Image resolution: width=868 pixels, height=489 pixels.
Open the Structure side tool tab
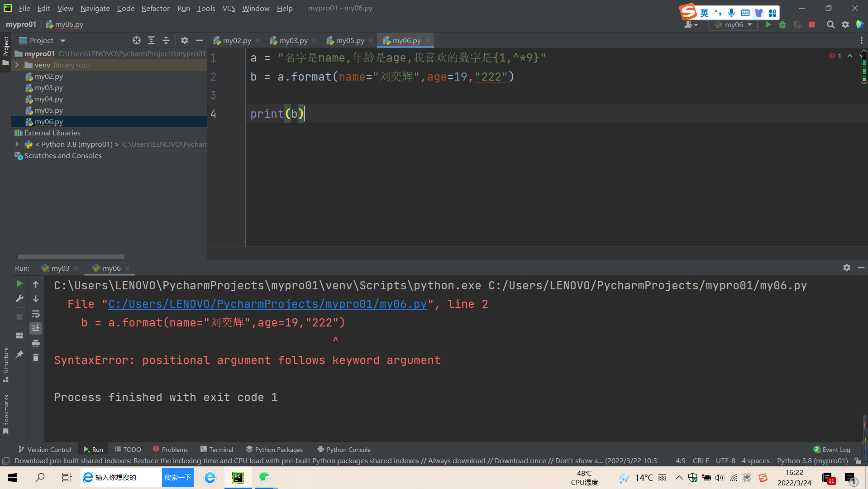point(6,364)
